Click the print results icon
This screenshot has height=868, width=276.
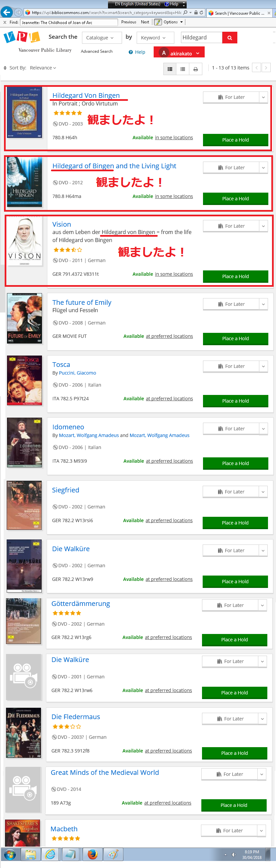pos(196,69)
